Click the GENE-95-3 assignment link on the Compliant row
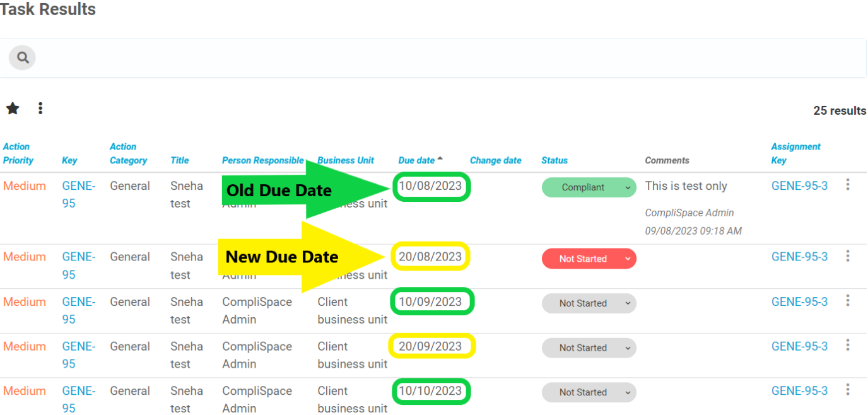Image resolution: width=868 pixels, height=415 pixels. (x=799, y=185)
